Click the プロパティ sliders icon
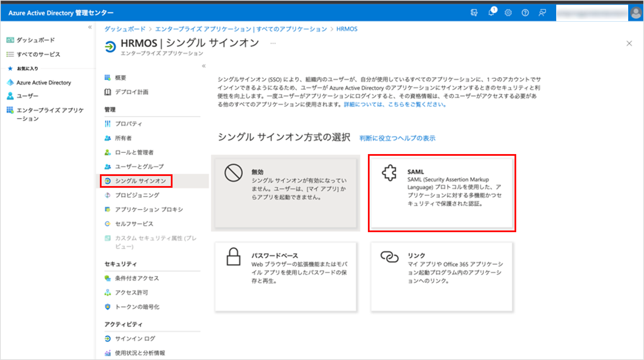 pos(108,124)
